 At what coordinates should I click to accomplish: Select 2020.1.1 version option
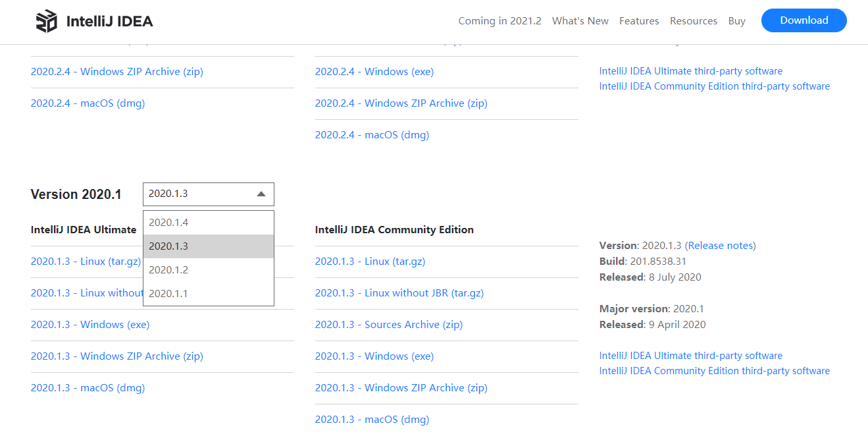pos(209,294)
